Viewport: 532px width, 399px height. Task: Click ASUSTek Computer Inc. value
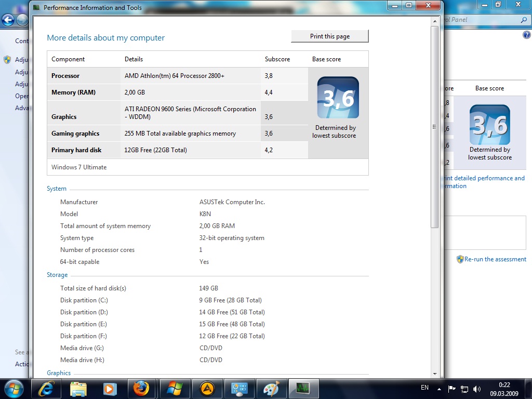click(x=232, y=202)
